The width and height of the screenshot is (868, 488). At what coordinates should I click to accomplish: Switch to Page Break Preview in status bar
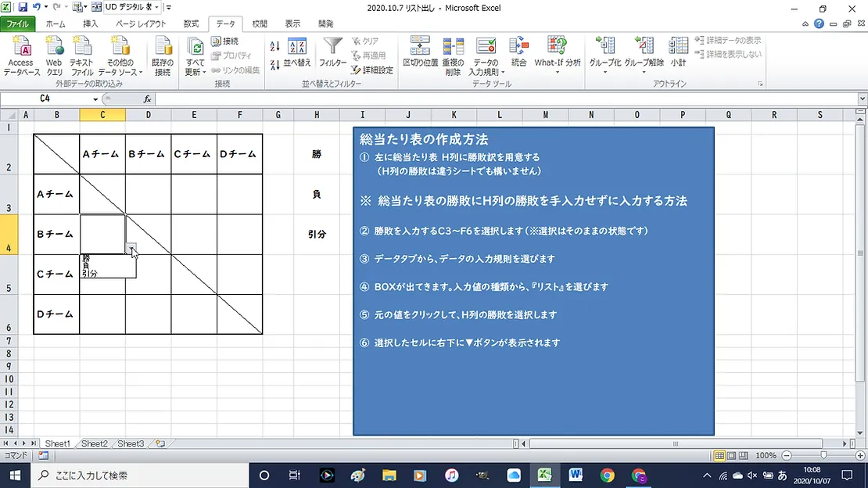tap(742, 455)
